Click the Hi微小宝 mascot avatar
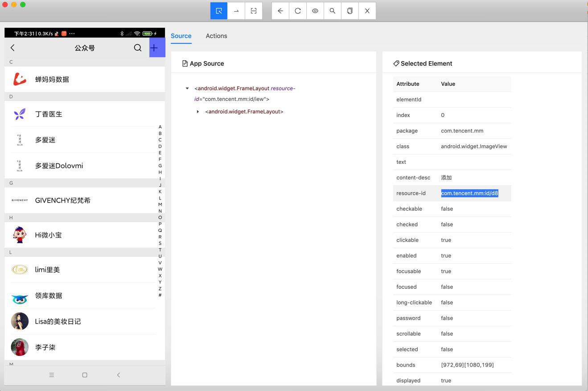 [20, 235]
